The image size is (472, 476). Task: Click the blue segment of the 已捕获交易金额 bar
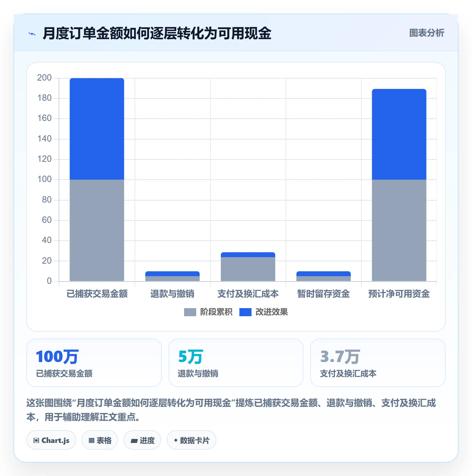[x=97, y=129]
